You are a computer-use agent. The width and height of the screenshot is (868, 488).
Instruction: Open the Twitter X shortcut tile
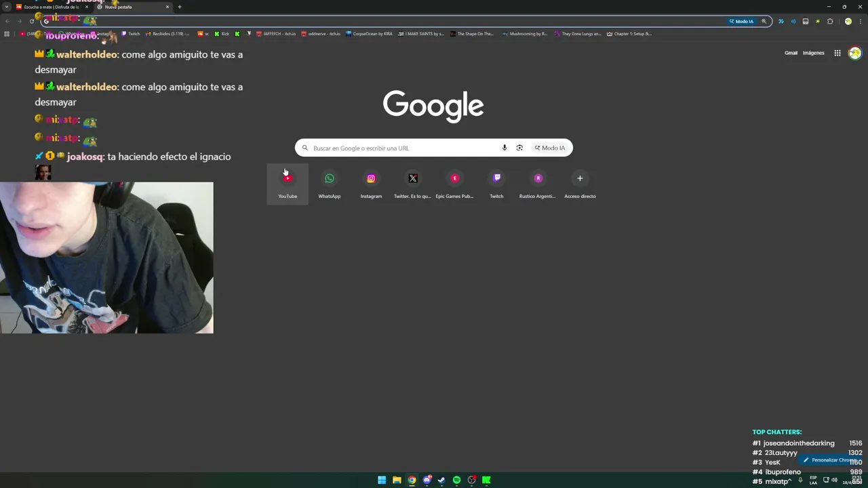click(412, 184)
